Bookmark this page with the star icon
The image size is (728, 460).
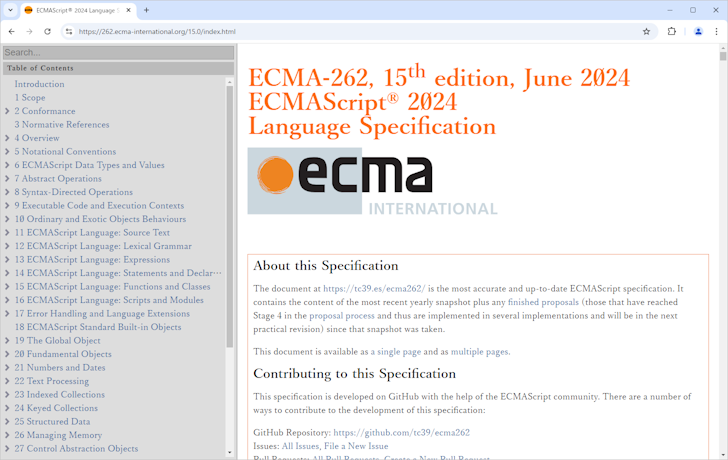pos(646,32)
